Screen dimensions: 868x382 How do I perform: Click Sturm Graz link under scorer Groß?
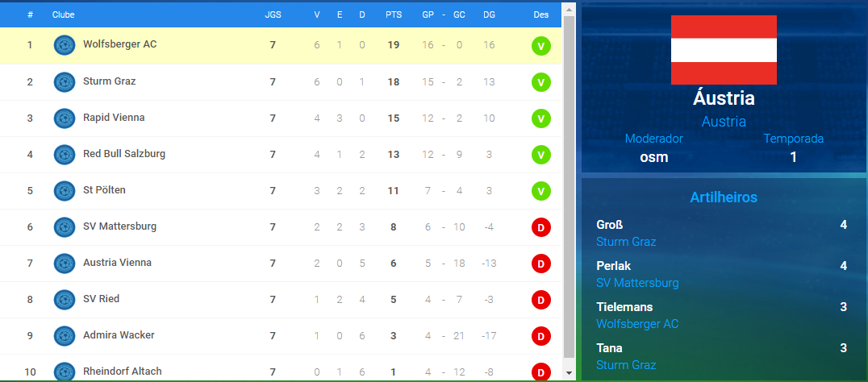click(x=626, y=242)
